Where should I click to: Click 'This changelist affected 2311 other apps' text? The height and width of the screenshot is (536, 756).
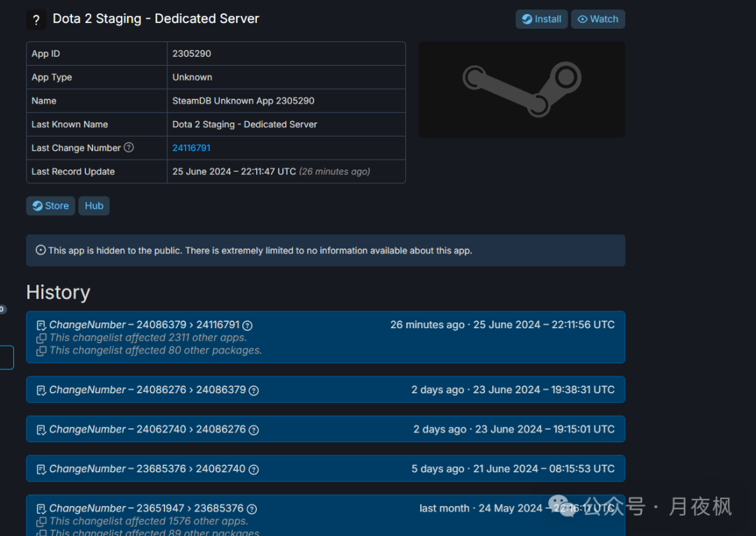148,338
